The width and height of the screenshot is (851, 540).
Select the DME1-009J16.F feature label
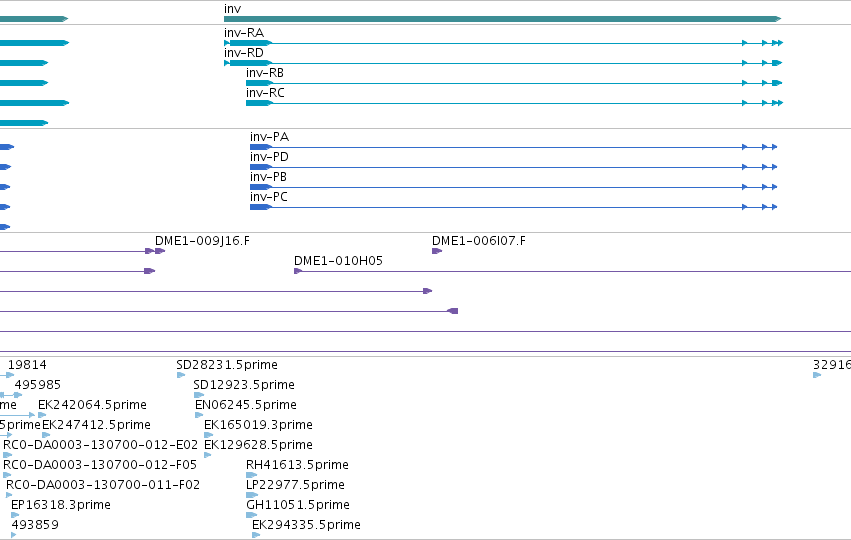point(202,241)
